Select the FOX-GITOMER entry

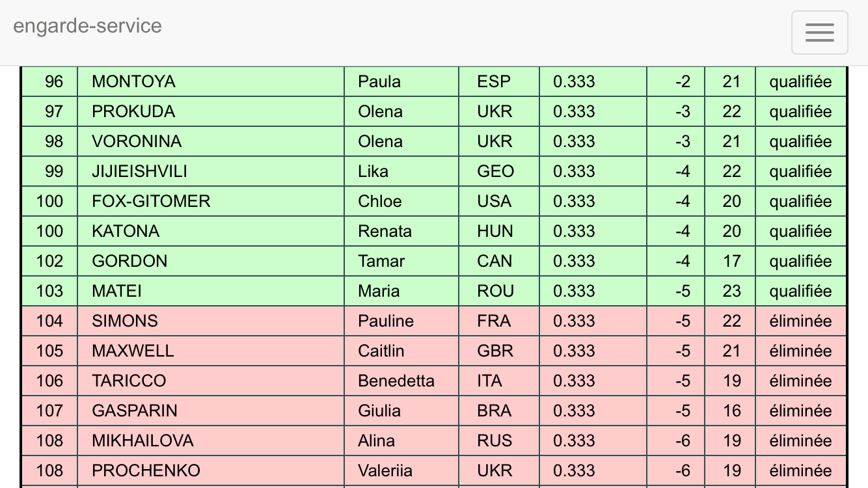coord(211,201)
